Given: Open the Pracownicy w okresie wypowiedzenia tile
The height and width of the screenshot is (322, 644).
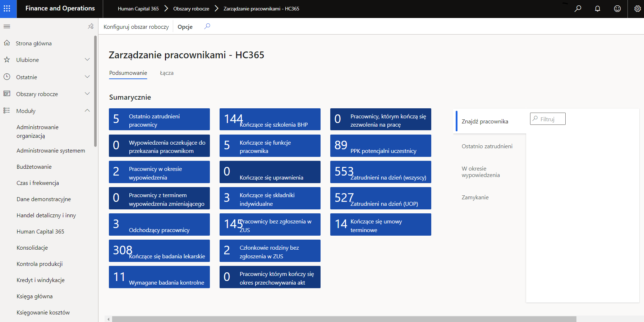Looking at the screenshot, I should tap(159, 172).
